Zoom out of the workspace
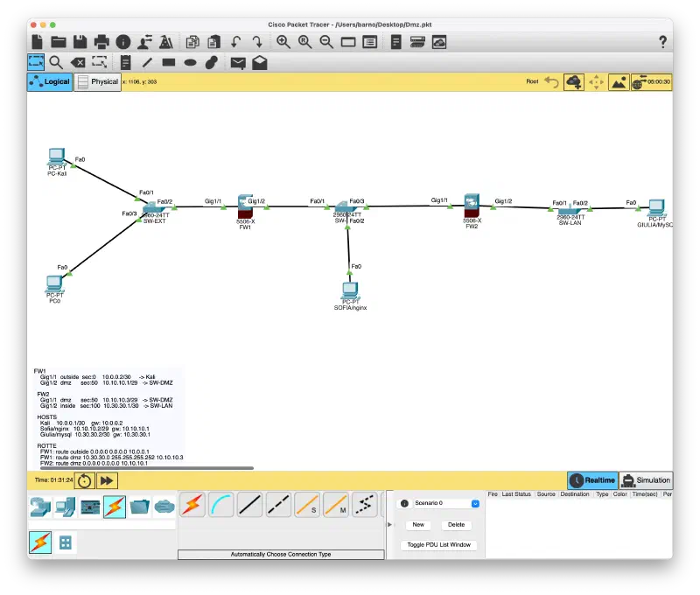The width and height of the screenshot is (700, 595). 326,42
